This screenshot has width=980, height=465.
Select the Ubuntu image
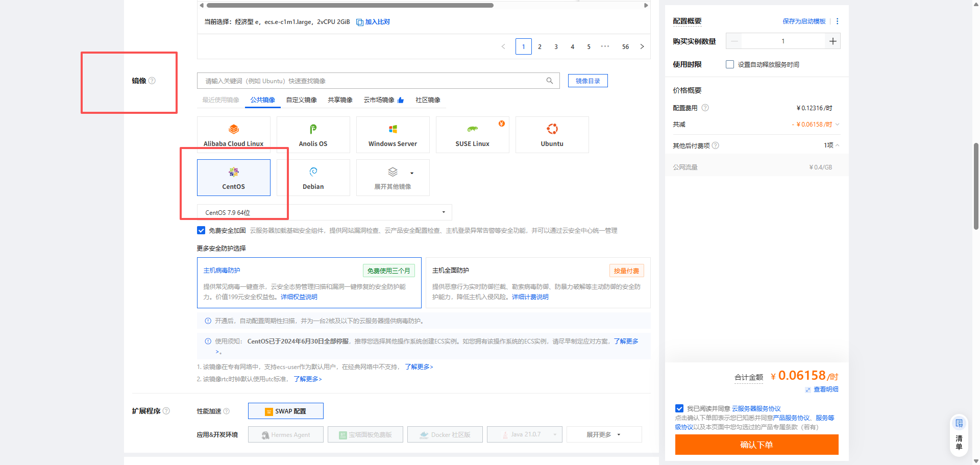(x=552, y=135)
